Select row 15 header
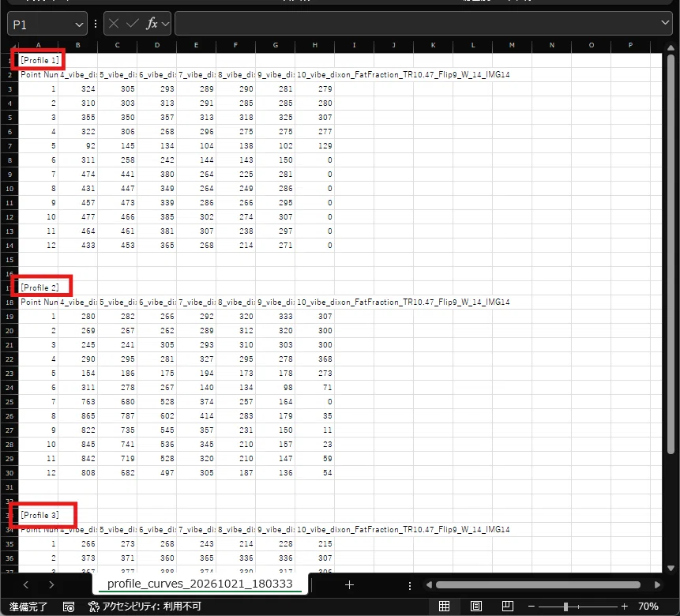Screen dimensions: 680x616 [9, 260]
